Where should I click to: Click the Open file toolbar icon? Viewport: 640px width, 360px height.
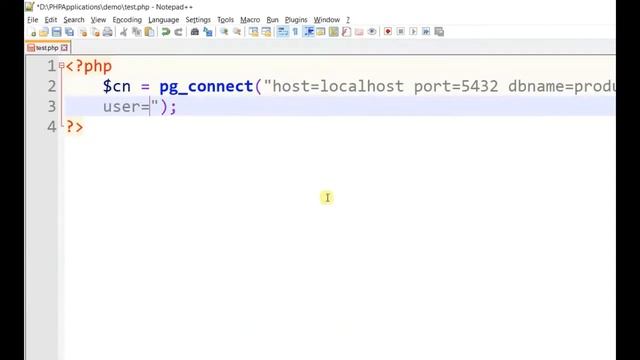click(44, 32)
